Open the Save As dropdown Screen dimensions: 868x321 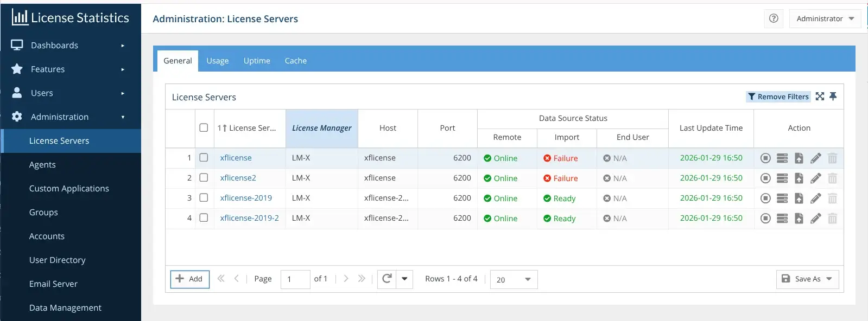[x=807, y=279]
